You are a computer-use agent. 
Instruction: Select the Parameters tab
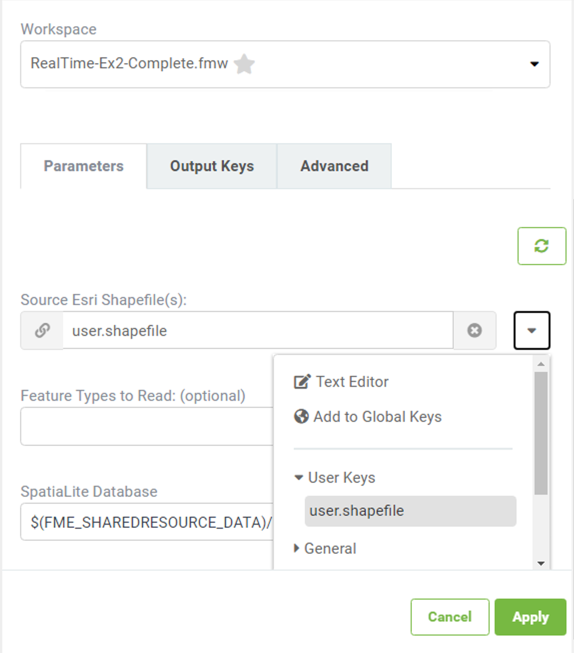click(84, 166)
